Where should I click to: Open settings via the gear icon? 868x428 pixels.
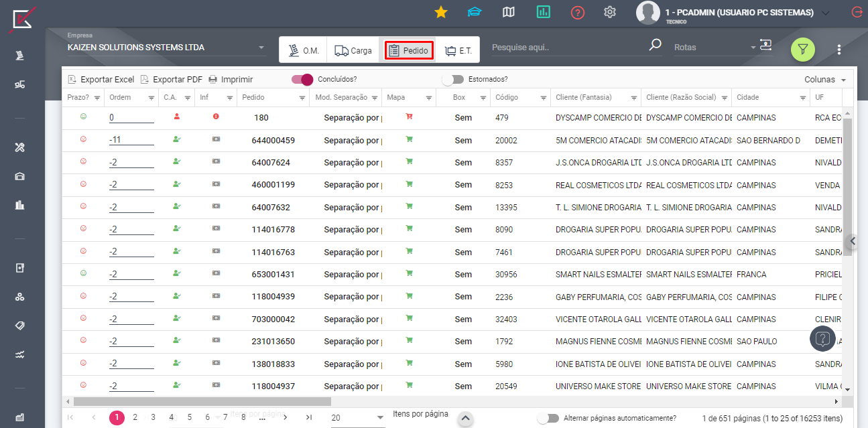click(x=610, y=12)
